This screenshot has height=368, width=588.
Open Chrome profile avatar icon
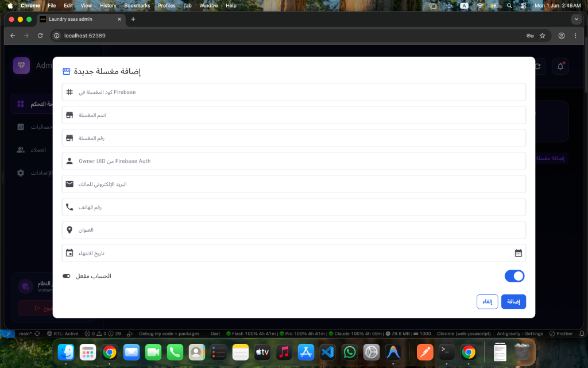click(x=562, y=36)
